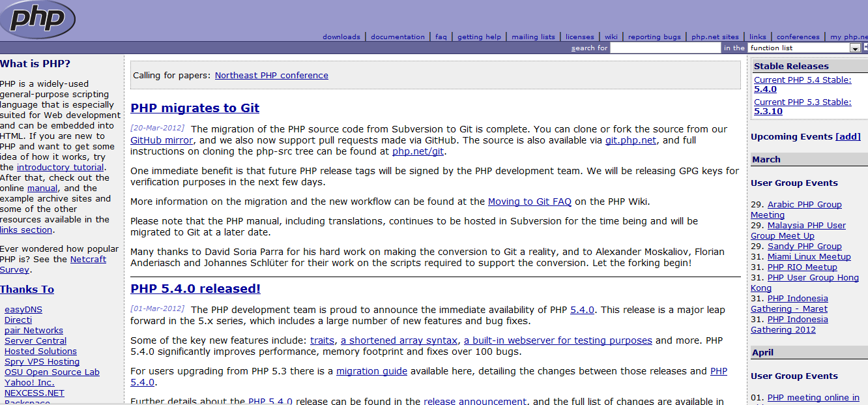Open PHP Indonesia Gathering 2012 event
Image resolution: width=868 pixels, height=405 pixels.
pyautogui.click(x=789, y=325)
